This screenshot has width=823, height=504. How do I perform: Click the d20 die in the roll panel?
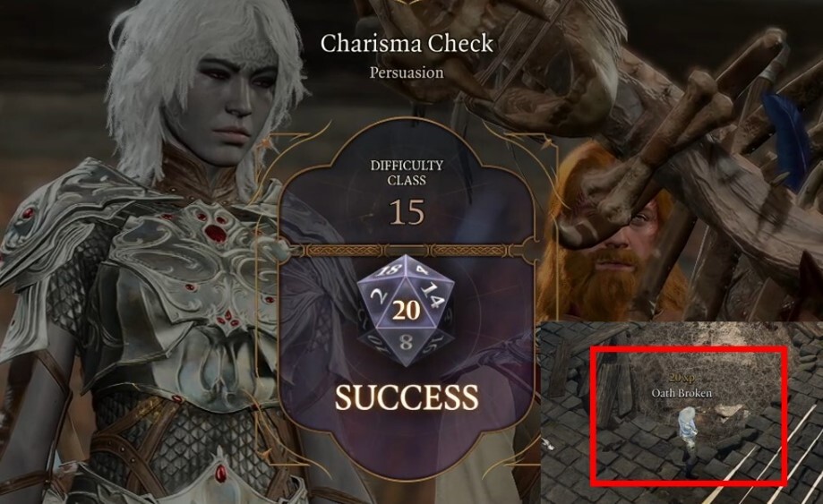(407, 311)
